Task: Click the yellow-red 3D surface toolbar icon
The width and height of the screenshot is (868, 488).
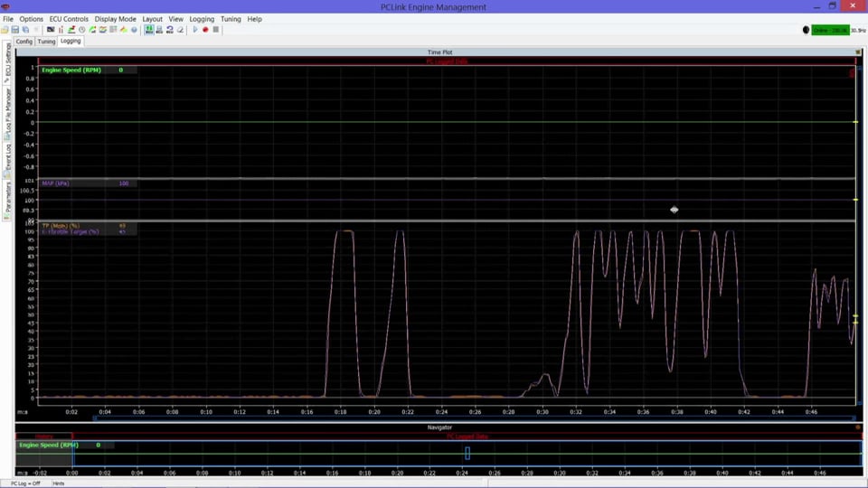Action: (124, 30)
